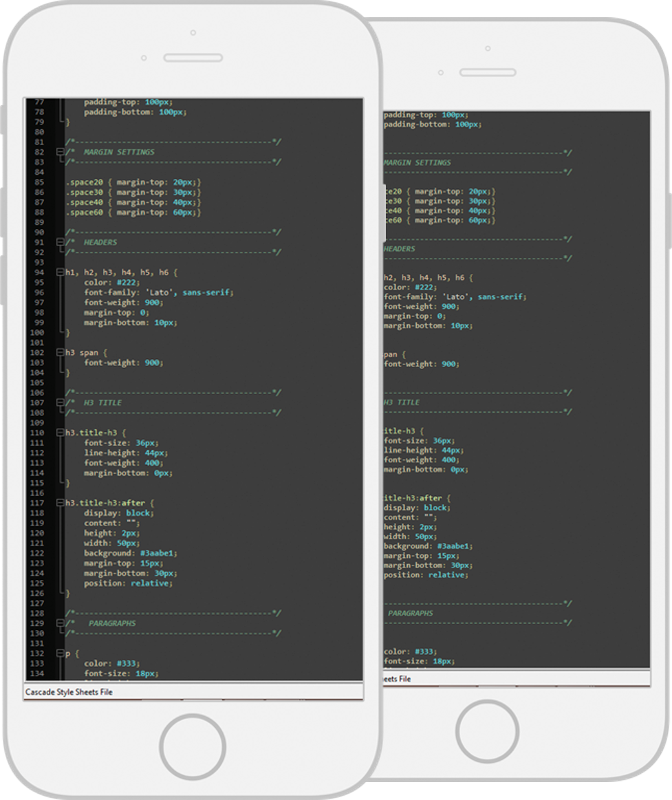Click 'PARAGRAPHS' comment on the right phone

[x=410, y=613]
